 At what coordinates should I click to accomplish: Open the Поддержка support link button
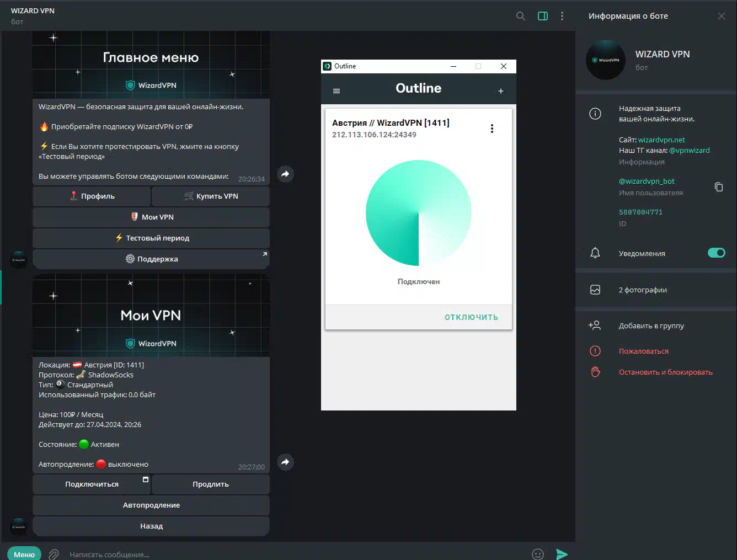(151, 259)
